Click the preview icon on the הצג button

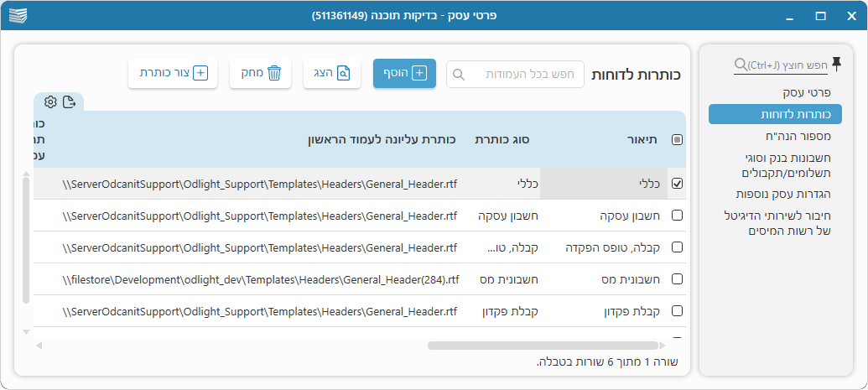pos(344,74)
